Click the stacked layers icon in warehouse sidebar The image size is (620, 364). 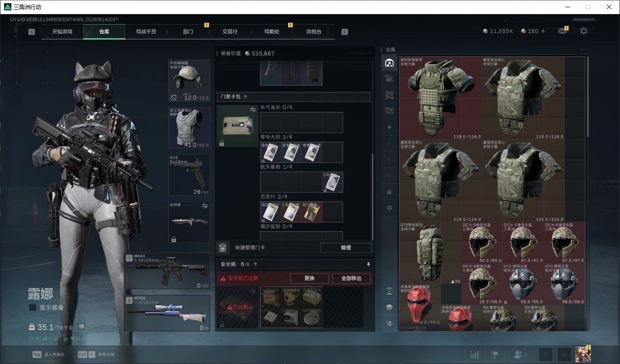tap(389, 307)
